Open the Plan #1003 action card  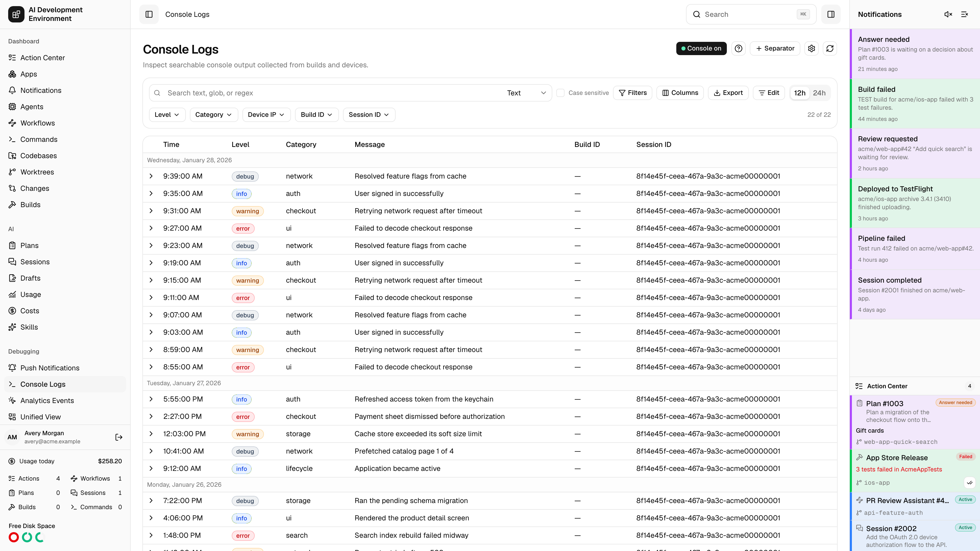click(x=915, y=422)
